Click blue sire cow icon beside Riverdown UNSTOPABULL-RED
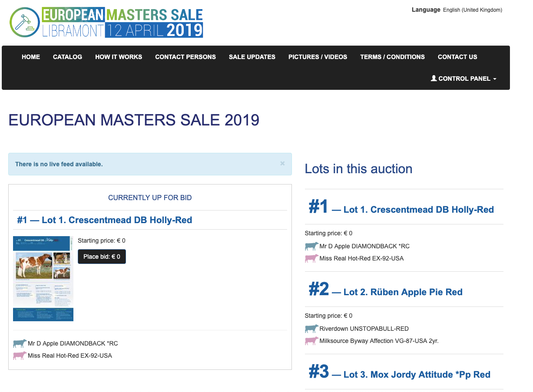533x392 pixels. [311, 329]
